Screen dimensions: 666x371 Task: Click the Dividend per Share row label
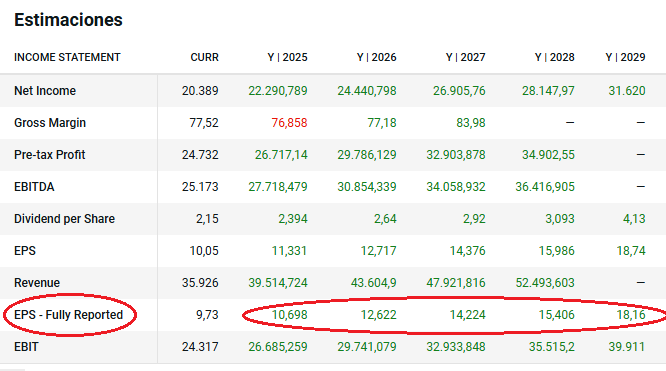[65, 219]
